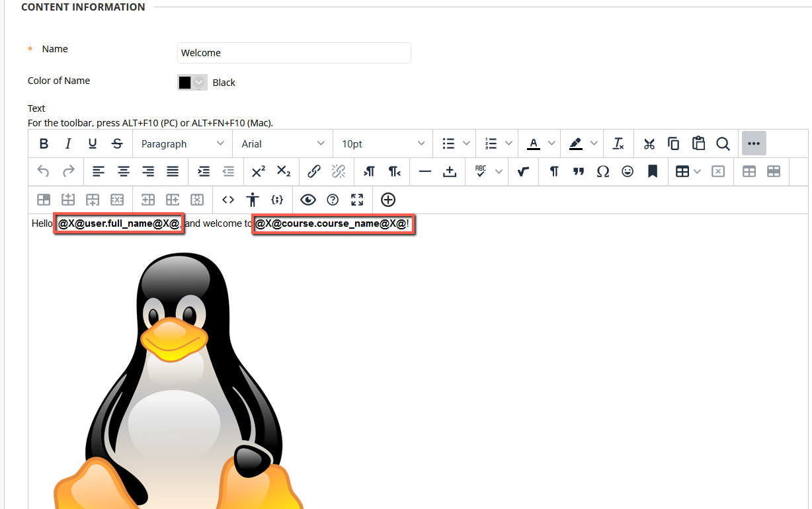The height and width of the screenshot is (509, 812).
Task: Justify the text
Action: (x=173, y=171)
